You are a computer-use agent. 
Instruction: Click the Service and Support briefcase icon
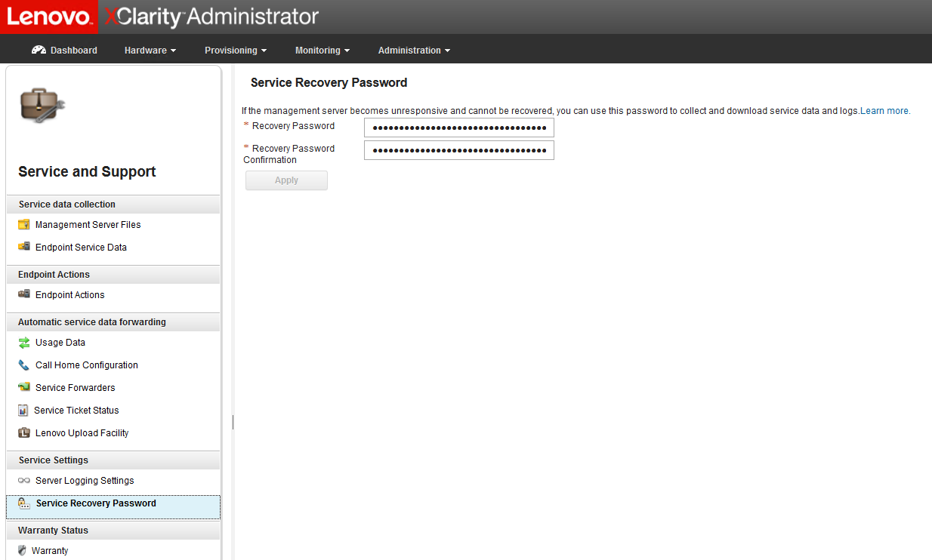(42, 104)
